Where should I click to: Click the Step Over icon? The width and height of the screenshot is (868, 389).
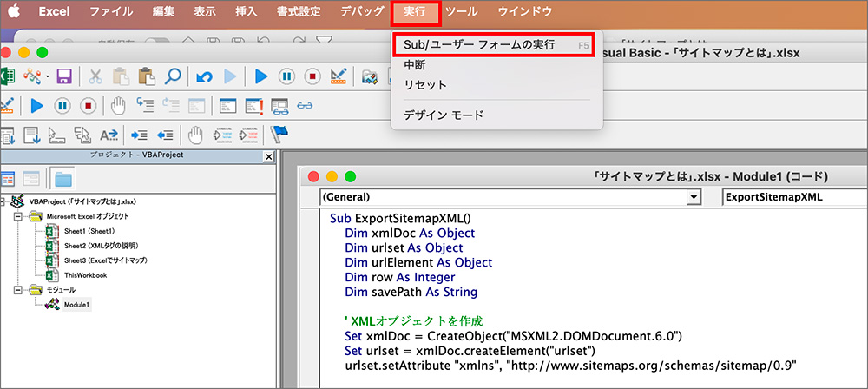(170, 105)
